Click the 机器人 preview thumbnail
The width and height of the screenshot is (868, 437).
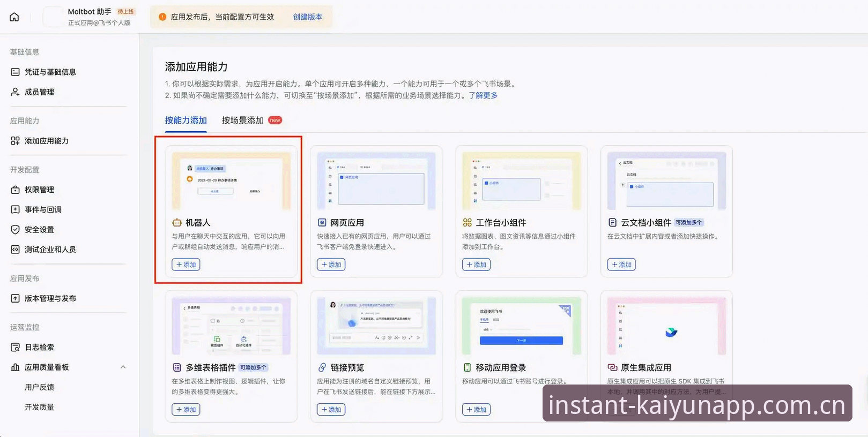coord(231,181)
